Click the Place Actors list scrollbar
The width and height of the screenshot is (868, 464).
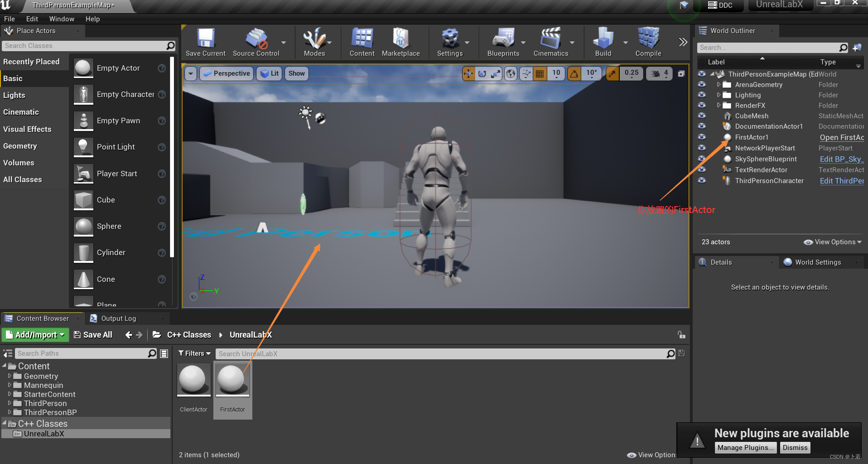172,157
